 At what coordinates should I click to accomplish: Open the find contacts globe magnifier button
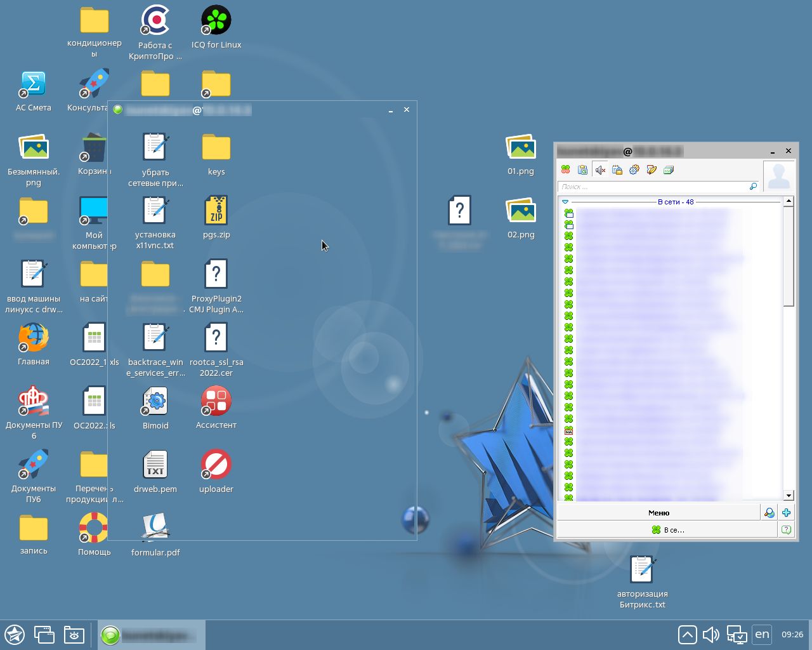(769, 513)
